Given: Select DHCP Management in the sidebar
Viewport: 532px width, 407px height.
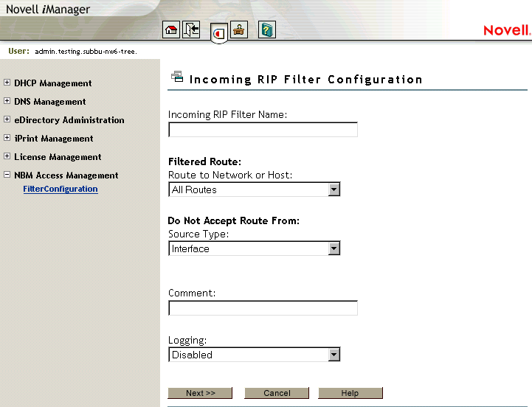Looking at the screenshot, I should pos(53,83).
